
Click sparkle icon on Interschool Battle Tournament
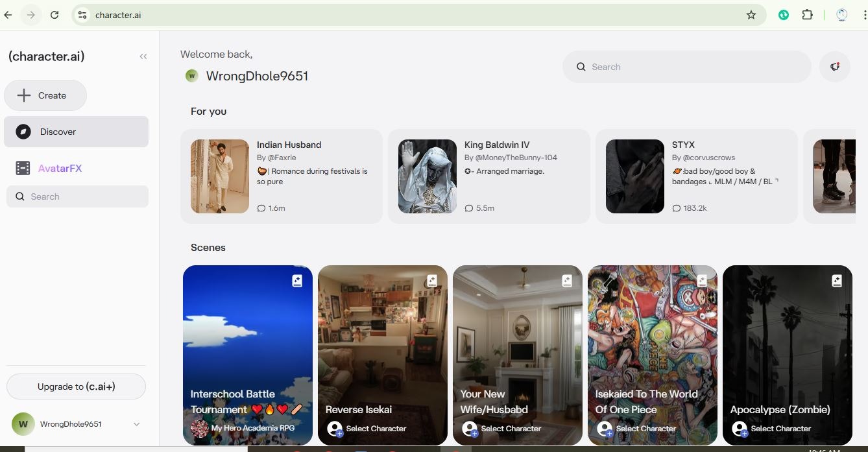point(297,281)
